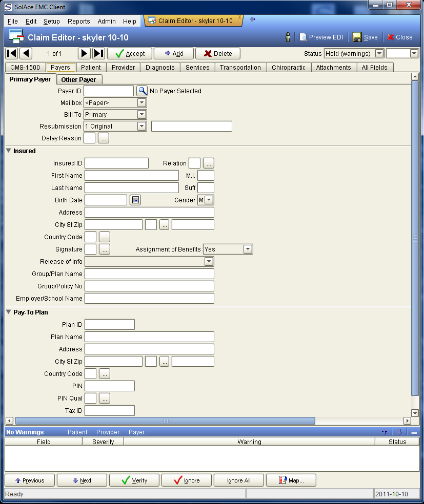Viewport: 424px width, 504px height.
Task: Open the Status dropdown
Action: 379,53
